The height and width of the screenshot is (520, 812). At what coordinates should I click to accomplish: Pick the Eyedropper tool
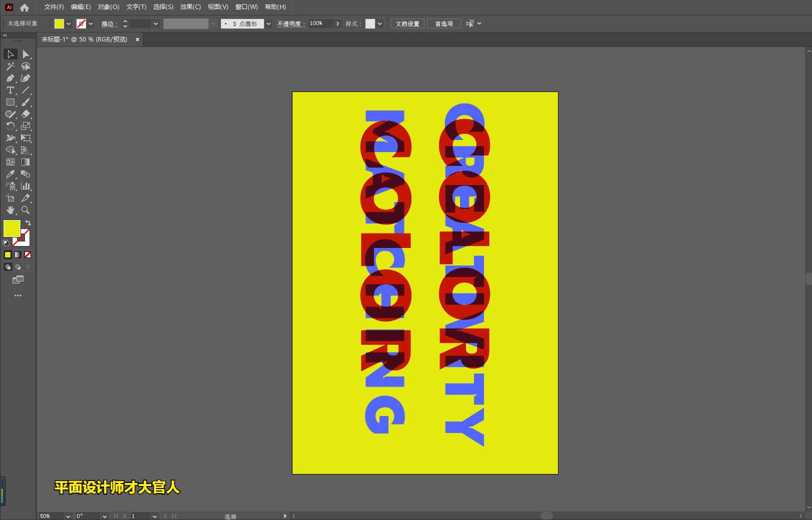pos(10,174)
